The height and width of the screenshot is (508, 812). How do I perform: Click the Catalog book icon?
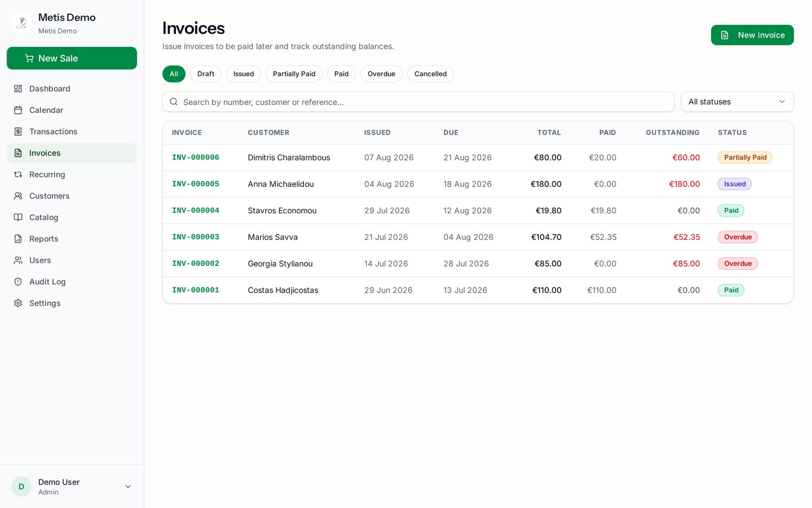pyautogui.click(x=18, y=217)
